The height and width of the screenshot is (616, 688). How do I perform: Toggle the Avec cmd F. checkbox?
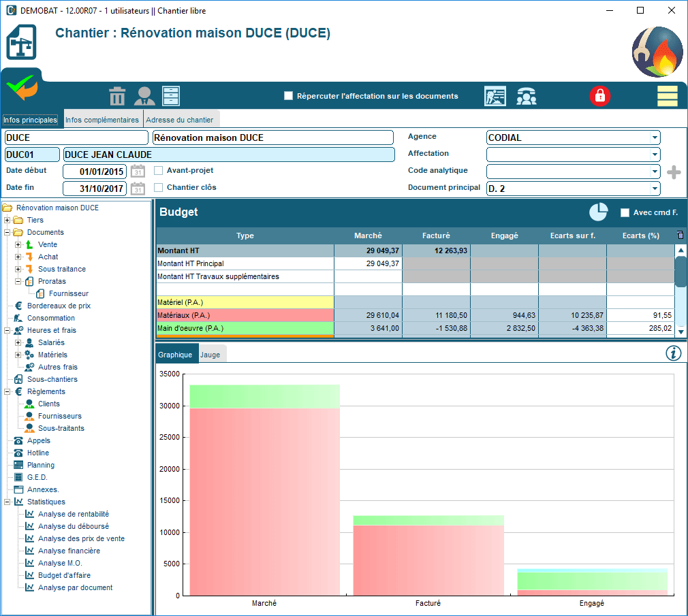click(x=625, y=212)
